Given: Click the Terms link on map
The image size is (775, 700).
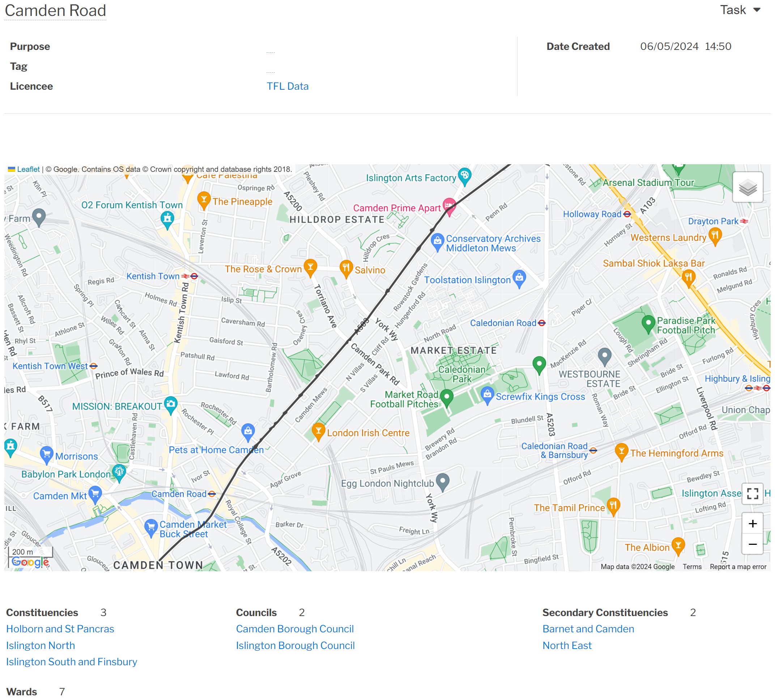Looking at the screenshot, I should tap(692, 567).
